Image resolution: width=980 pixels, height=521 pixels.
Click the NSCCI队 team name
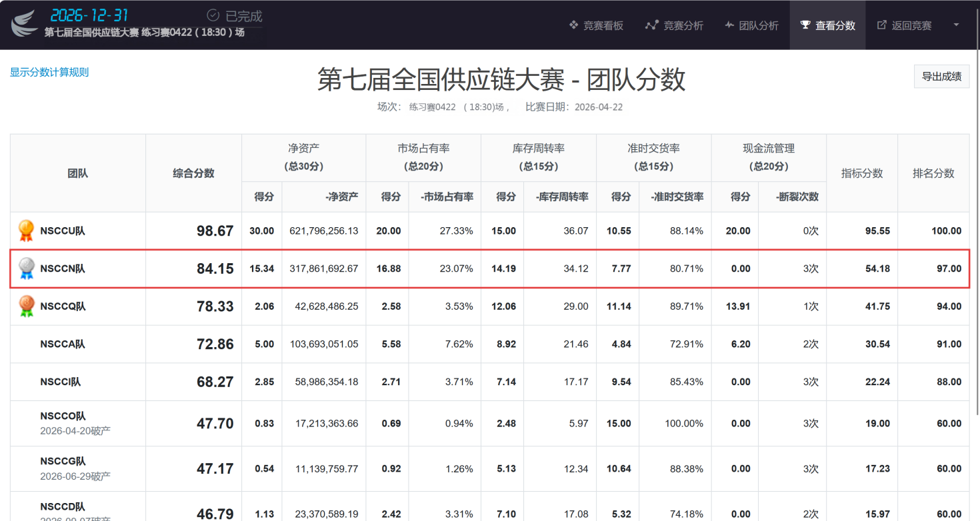(x=61, y=382)
